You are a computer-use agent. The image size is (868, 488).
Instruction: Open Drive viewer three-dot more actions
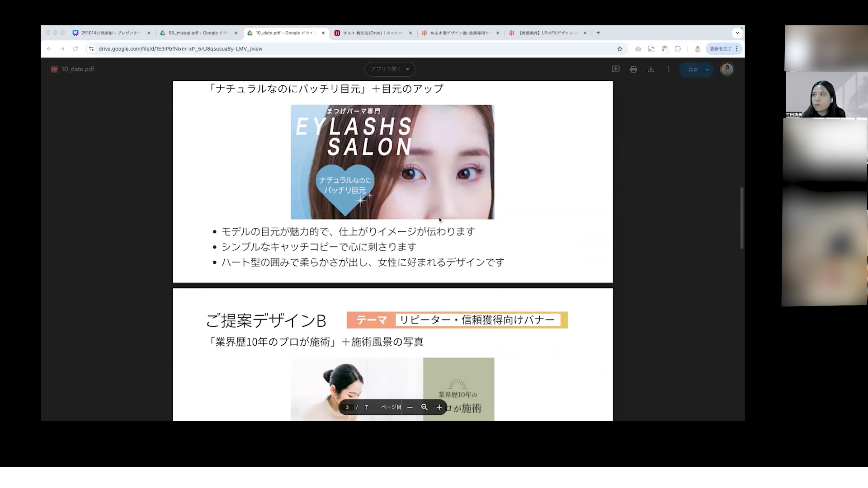click(669, 69)
